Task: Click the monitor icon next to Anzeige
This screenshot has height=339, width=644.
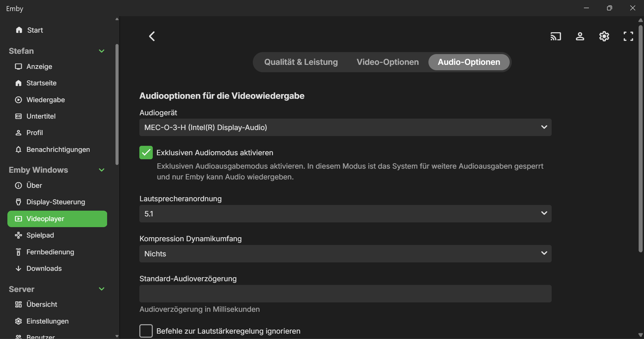Action: [18, 67]
